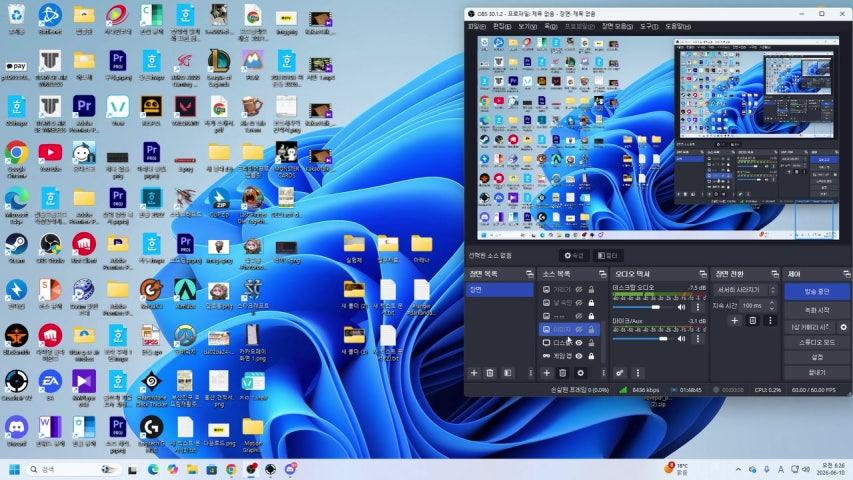Remove the source with trash icon in 소스 목록

click(563, 373)
